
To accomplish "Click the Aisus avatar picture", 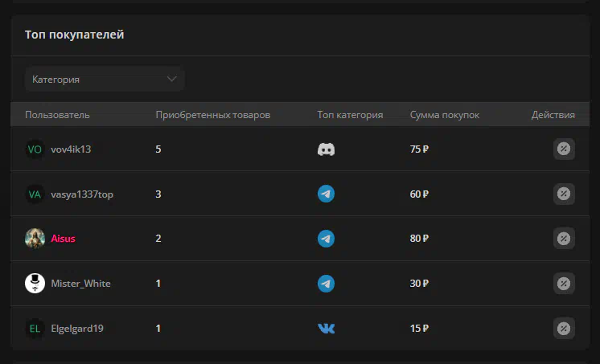I will pyautogui.click(x=35, y=239).
